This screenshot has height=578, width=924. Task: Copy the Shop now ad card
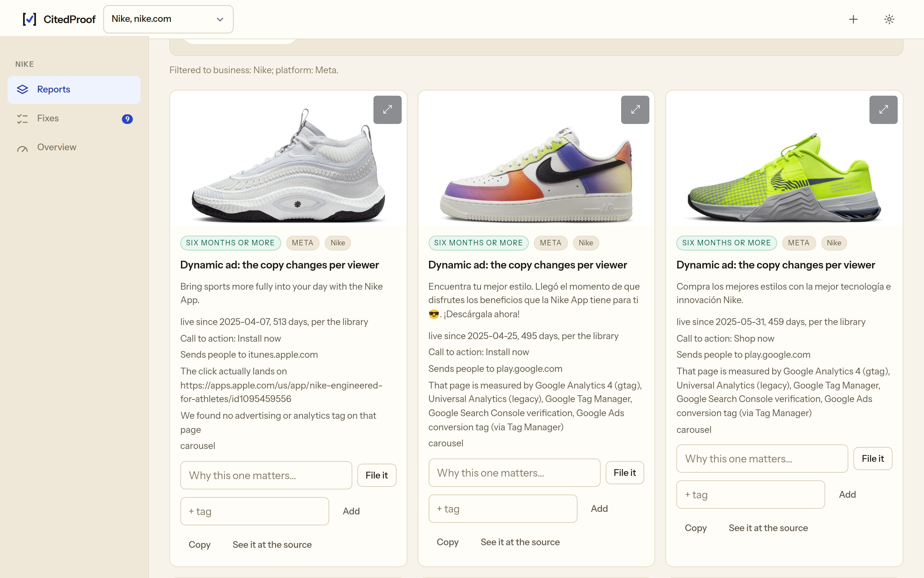click(x=696, y=528)
